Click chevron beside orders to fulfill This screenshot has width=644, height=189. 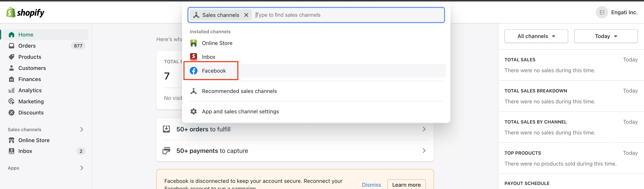click(x=424, y=129)
